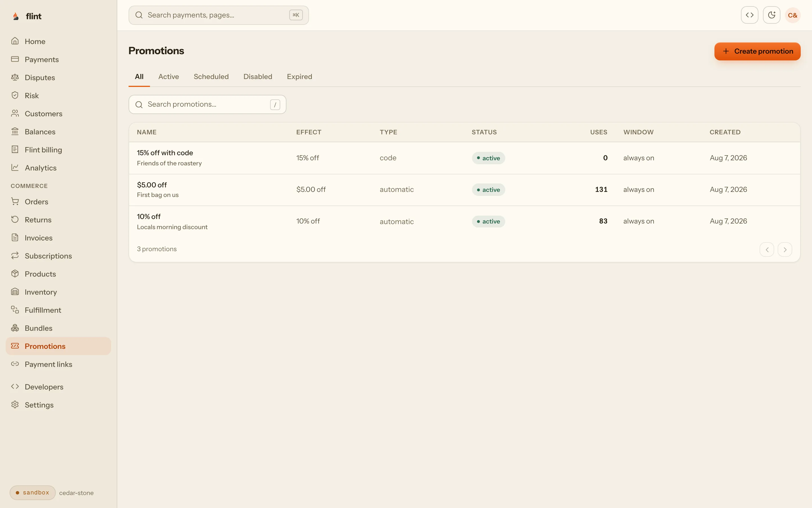Image resolution: width=812 pixels, height=508 pixels.
Task: Click the Inventory icon in sidebar
Action: tap(15, 292)
